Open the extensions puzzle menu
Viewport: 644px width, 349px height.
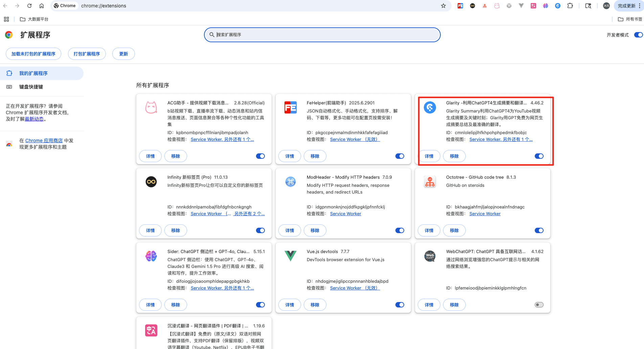(570, 6)
